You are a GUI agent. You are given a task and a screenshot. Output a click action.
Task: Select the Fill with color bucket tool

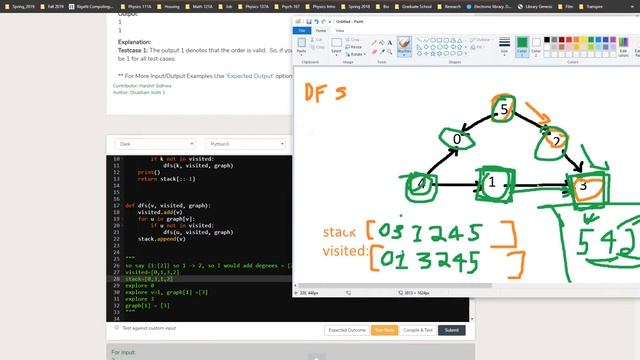382,43
